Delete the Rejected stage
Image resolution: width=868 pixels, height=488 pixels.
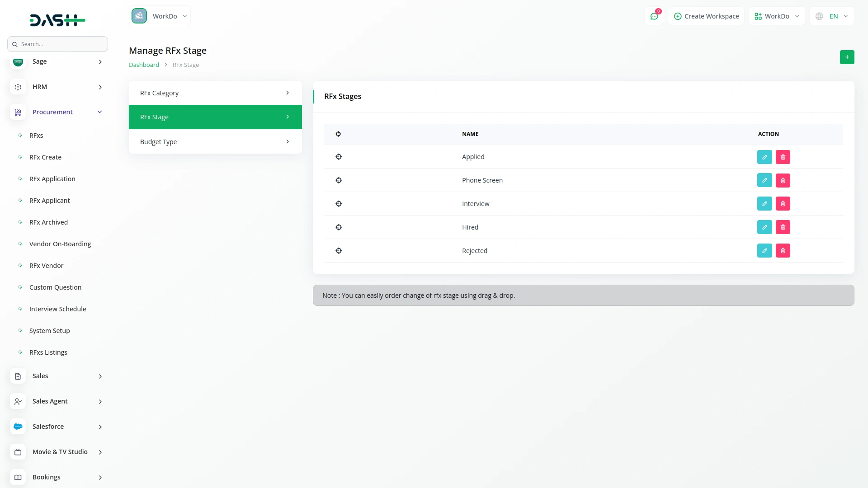coord(783,251)
